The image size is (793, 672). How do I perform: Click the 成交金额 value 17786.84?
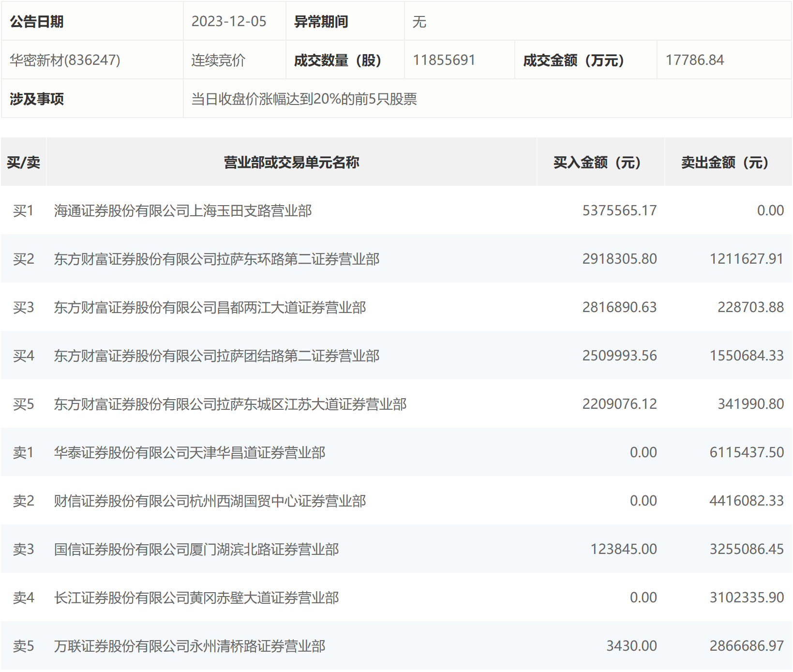point(695,60)
